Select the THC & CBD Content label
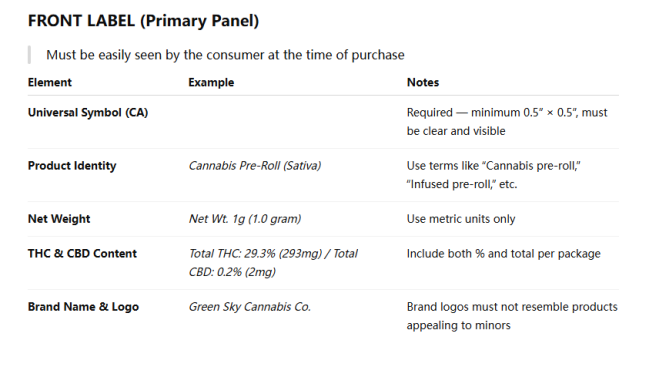Image resolution: width=650 pixels, height=367 pixels. tap(82, 254)
